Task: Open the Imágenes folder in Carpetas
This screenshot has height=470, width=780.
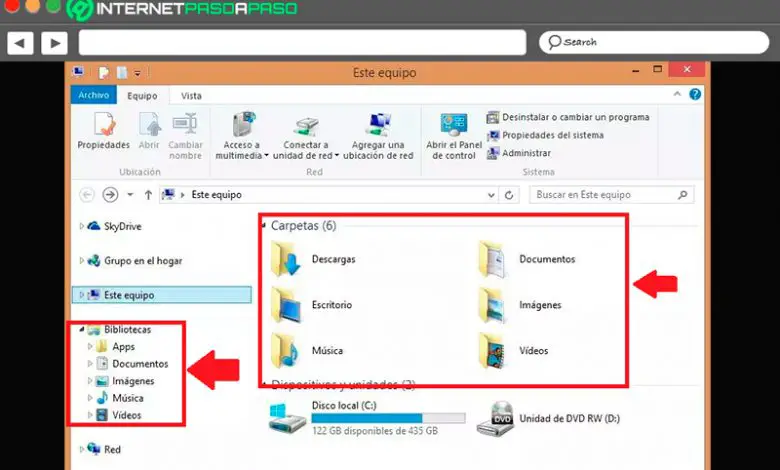Action: [519, 305]
